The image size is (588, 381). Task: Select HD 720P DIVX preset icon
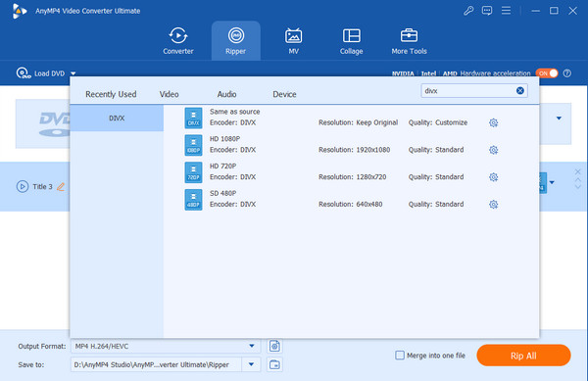point(193,172)
